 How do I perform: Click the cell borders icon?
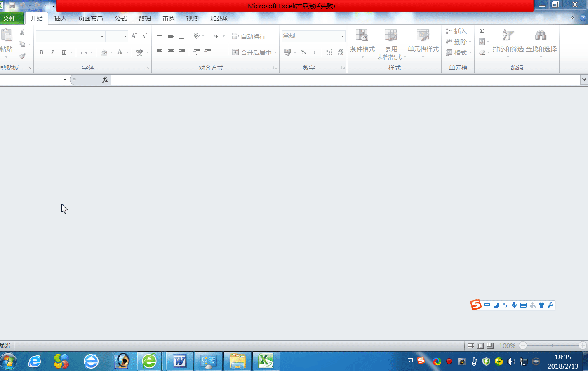coord(84,52)
